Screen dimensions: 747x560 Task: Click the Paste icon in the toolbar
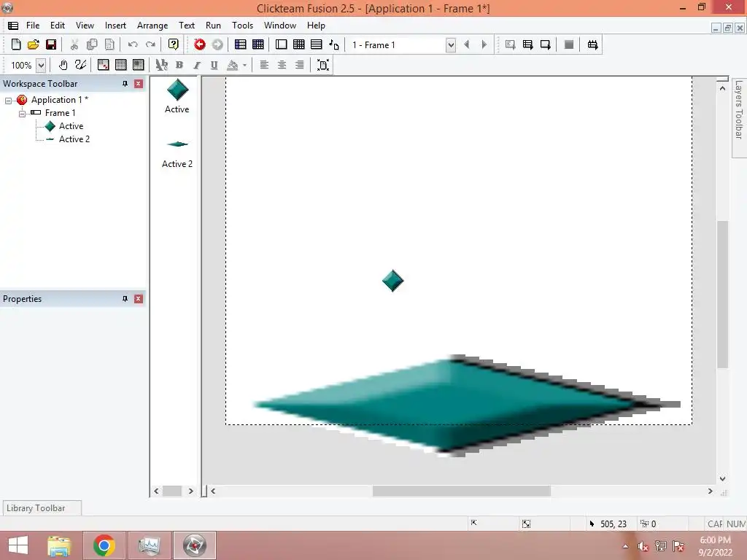[109, 44]
